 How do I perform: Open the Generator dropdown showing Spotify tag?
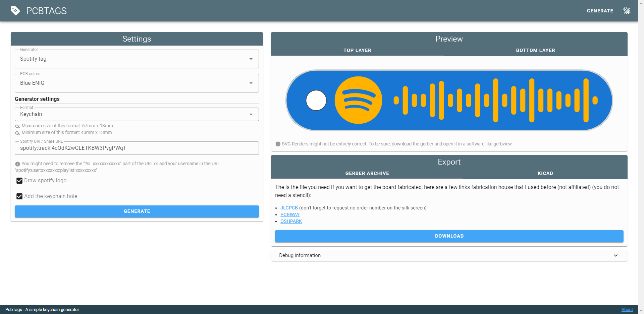coord(137,59)
